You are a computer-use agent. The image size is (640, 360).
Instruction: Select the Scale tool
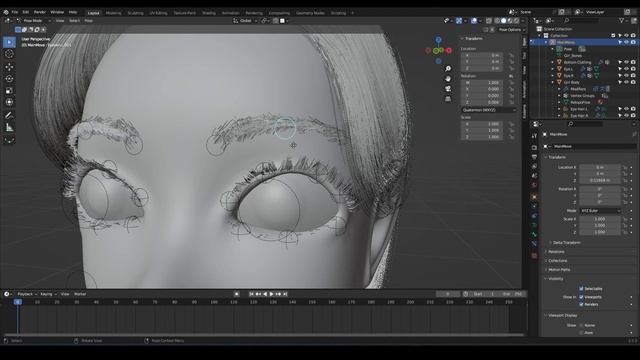click(9, 91)
